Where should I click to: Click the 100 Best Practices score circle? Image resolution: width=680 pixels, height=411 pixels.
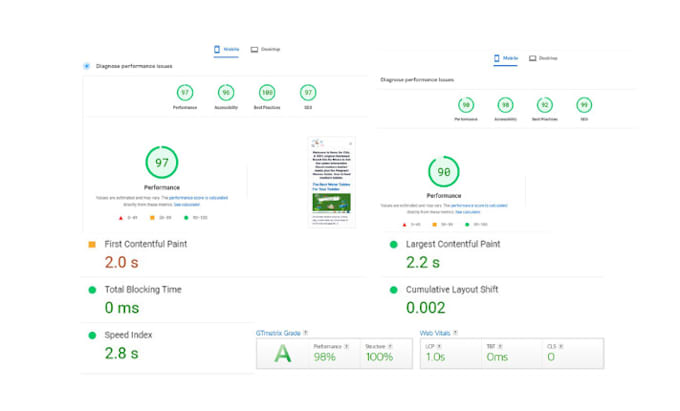point(267,92)
